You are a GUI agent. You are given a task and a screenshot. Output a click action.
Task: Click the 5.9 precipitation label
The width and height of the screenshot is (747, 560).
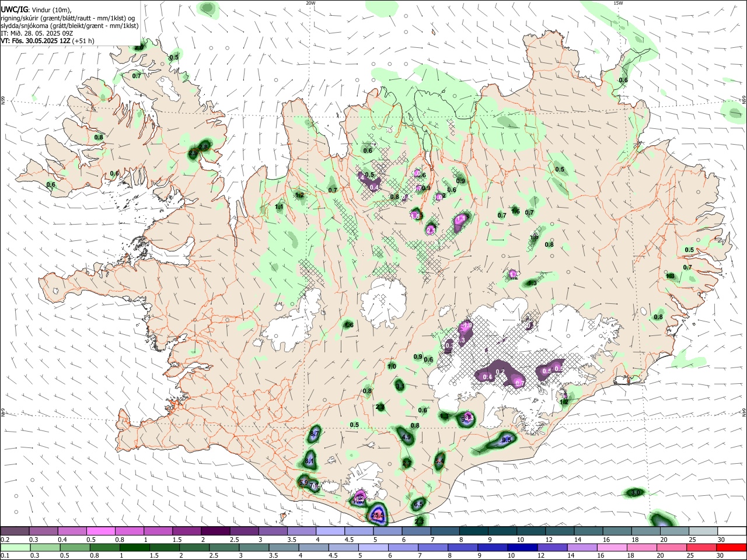[x=303, y=482]
